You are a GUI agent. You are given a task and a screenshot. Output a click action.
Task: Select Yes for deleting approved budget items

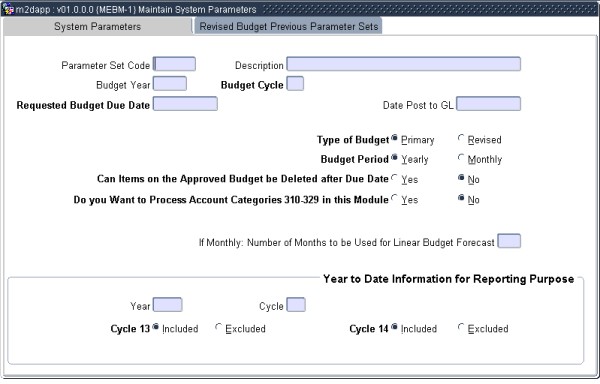(394, 178)
